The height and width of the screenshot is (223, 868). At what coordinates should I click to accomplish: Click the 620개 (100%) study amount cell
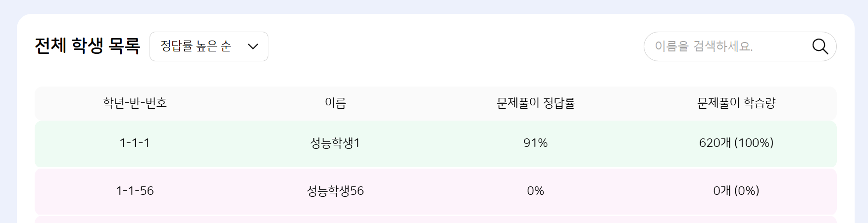pyautogui.click(x=736, y=143)
